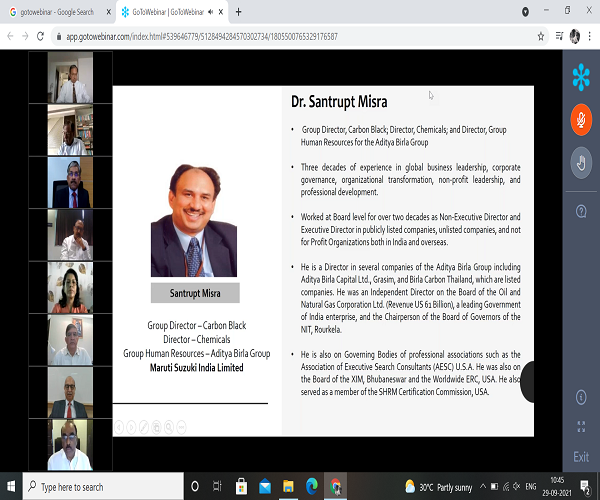Click the slide zoom magnifier icon
The width and height of the screenshot is (600, 500).
[169, 427]
